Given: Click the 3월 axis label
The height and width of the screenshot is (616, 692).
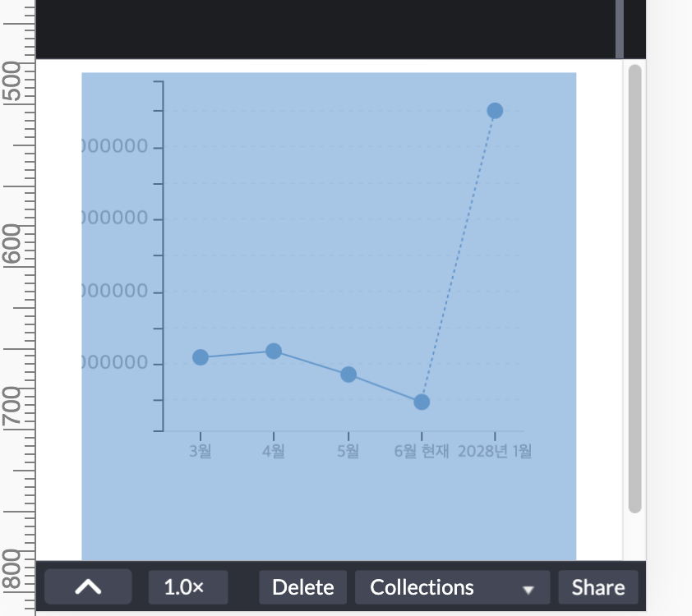Looking at the screenshot, I should (201, 449).
